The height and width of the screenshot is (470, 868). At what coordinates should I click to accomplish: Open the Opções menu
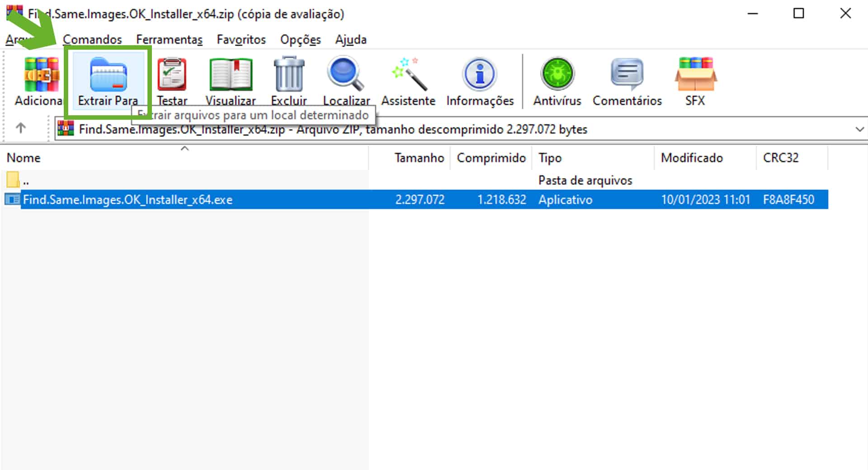click(301, 40)
